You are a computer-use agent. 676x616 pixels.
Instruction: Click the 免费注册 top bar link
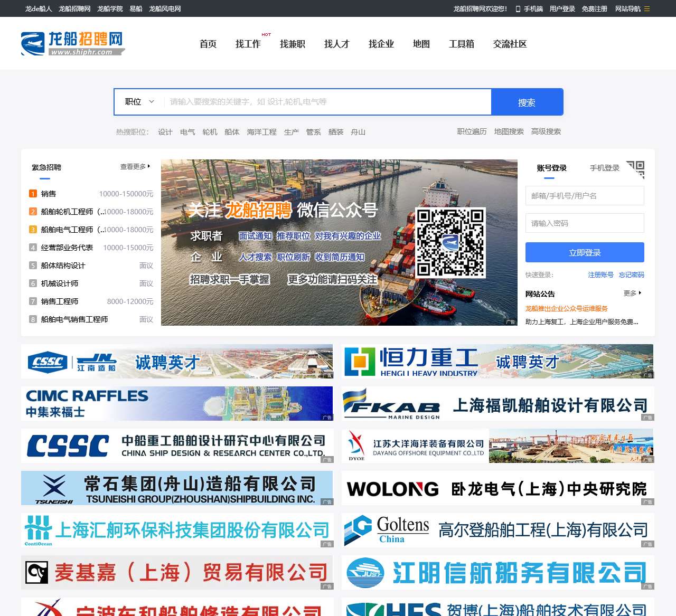[x=595, y=9]
